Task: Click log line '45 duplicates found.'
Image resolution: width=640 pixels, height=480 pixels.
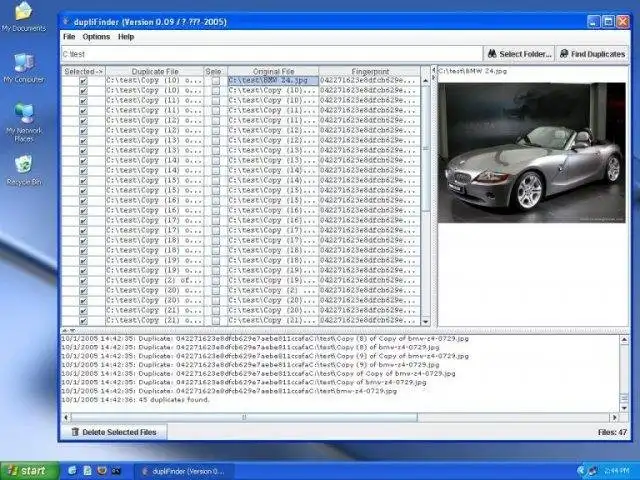Action: click(135, 400)
